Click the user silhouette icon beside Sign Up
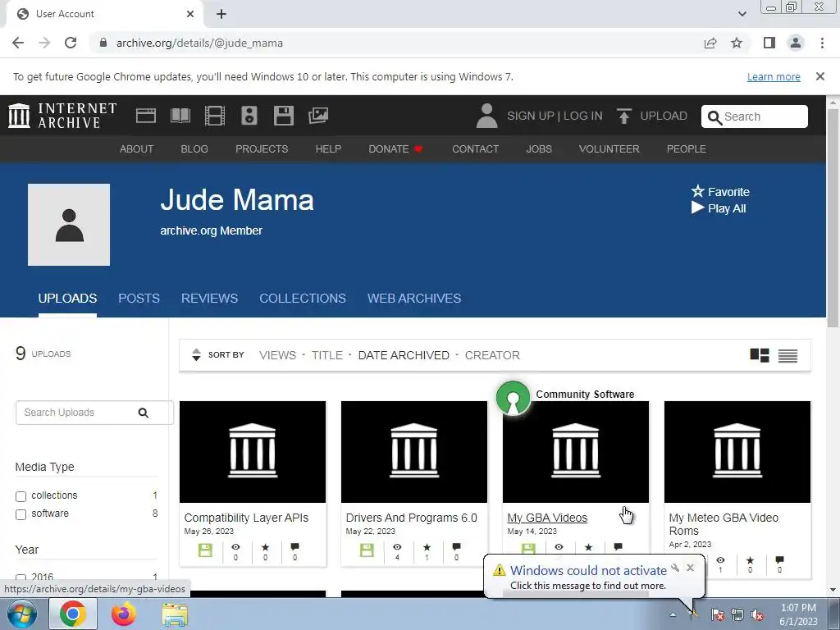This screenshot has height=630, width=840. coord(486,116)
